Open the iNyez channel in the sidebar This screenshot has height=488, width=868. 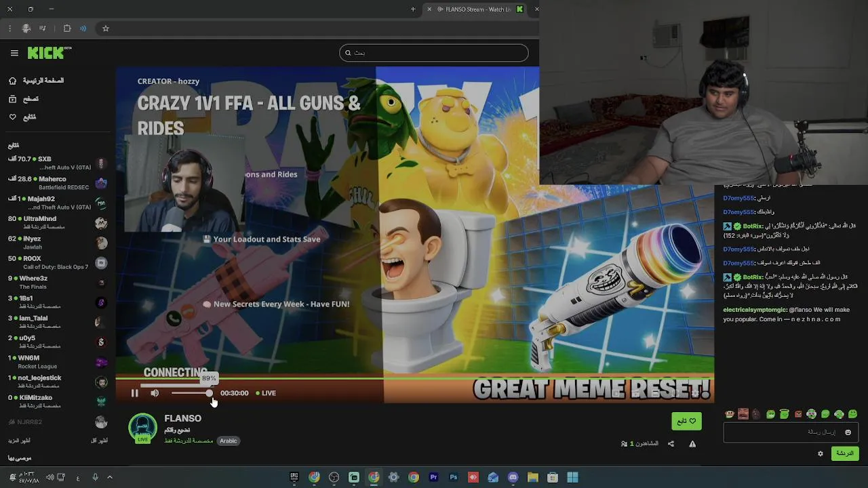(58, 243)
